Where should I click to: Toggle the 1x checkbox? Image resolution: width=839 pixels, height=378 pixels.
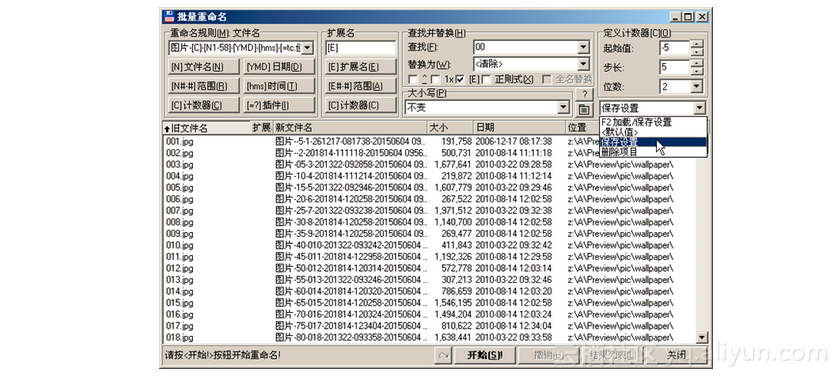coord(435,79)
